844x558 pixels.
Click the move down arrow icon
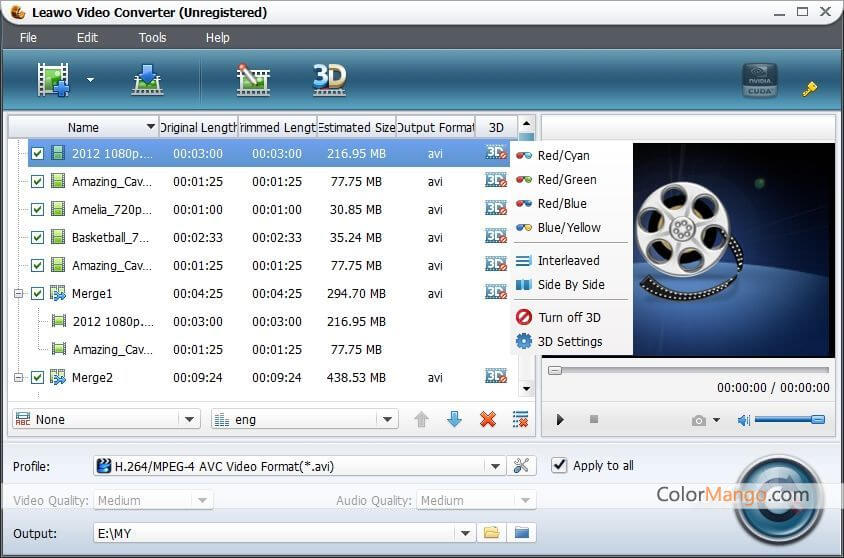(x=454, y=419)
